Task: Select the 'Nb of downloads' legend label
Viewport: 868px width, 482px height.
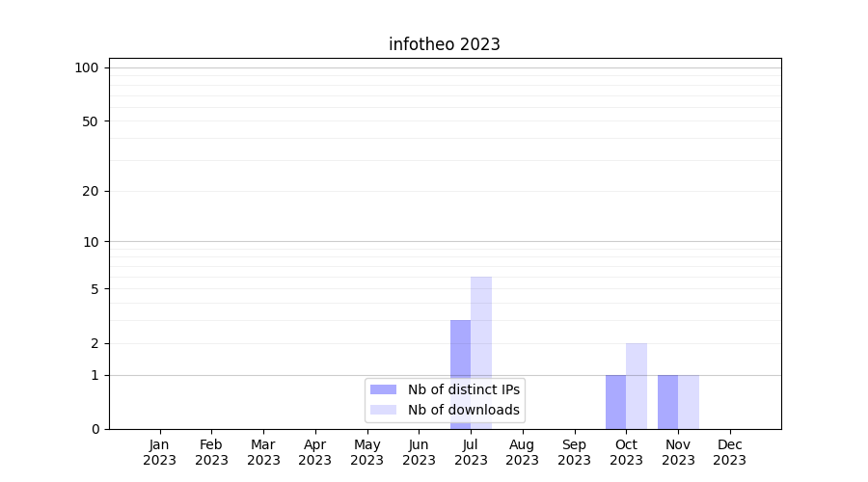Action: [x=464, y=410]
